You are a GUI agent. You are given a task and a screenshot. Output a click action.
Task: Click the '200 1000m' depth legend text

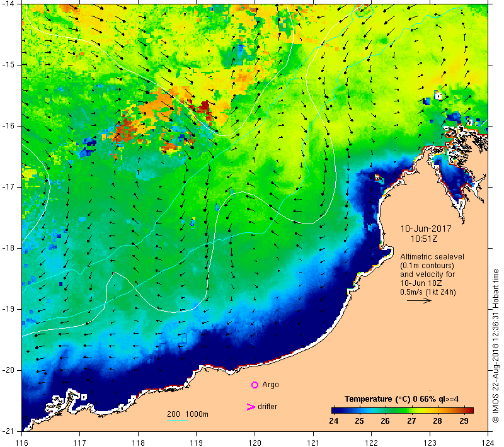(x=187, y=414)
